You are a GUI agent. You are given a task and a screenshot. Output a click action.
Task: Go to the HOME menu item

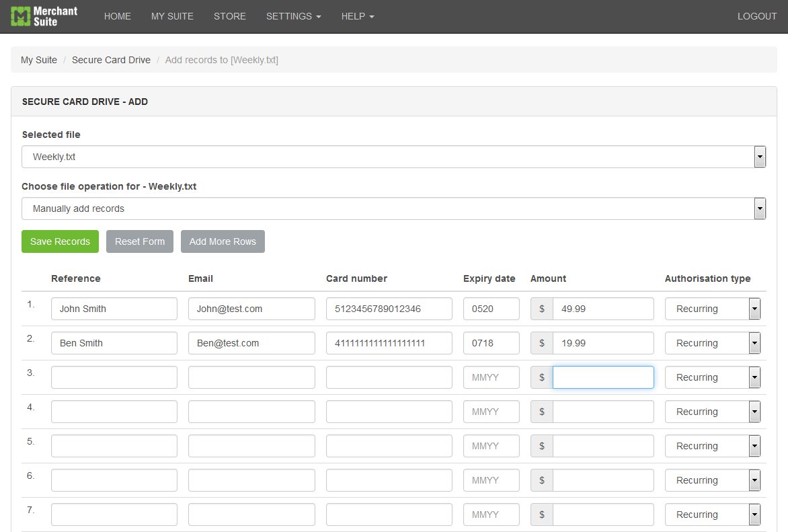pos(118,17)
